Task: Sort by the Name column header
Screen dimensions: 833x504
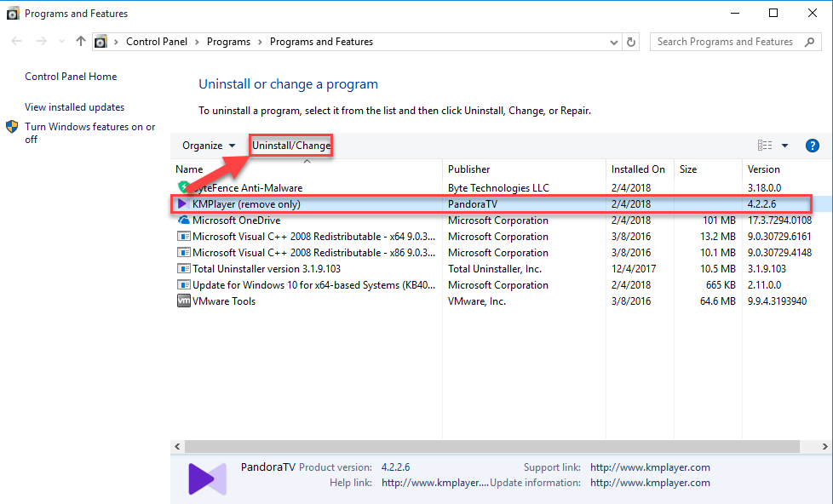Action: point(189,169)
